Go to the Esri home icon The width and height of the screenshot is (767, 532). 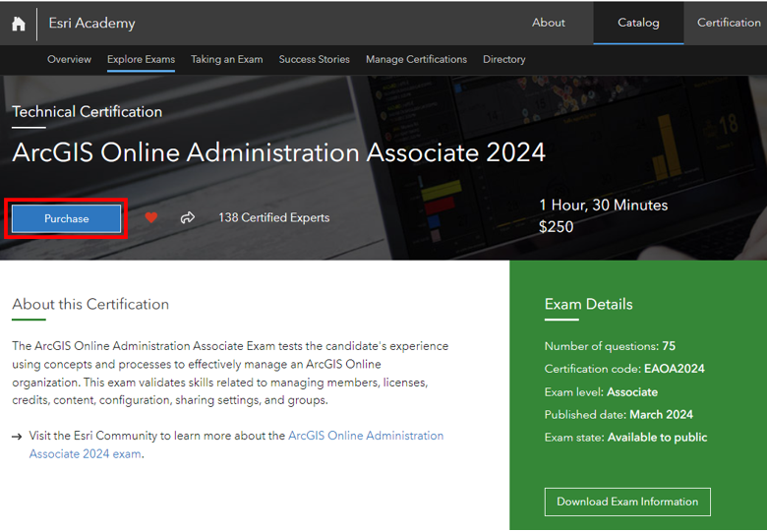point(19,23)
